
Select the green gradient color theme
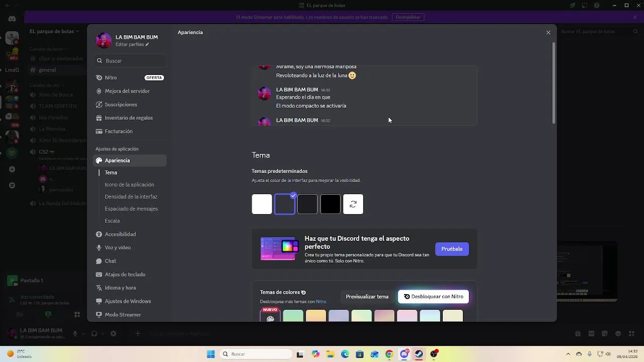(293, 316)
